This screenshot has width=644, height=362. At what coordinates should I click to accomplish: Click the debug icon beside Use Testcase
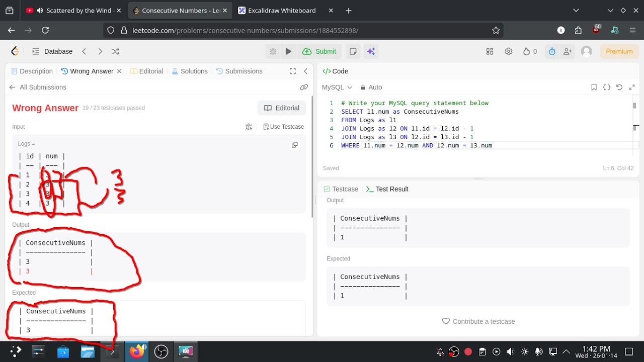point(249,127)
